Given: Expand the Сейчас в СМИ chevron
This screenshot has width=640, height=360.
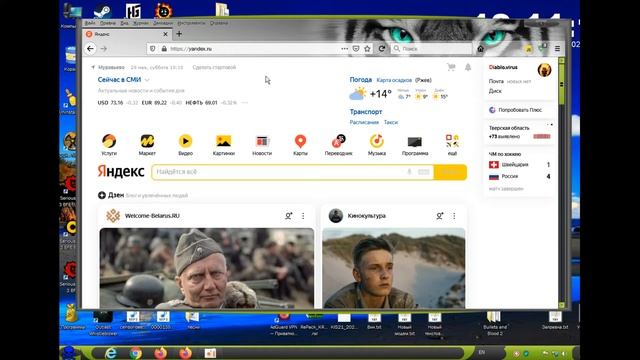Looking at the screenshot, I should tap(147, 80).
